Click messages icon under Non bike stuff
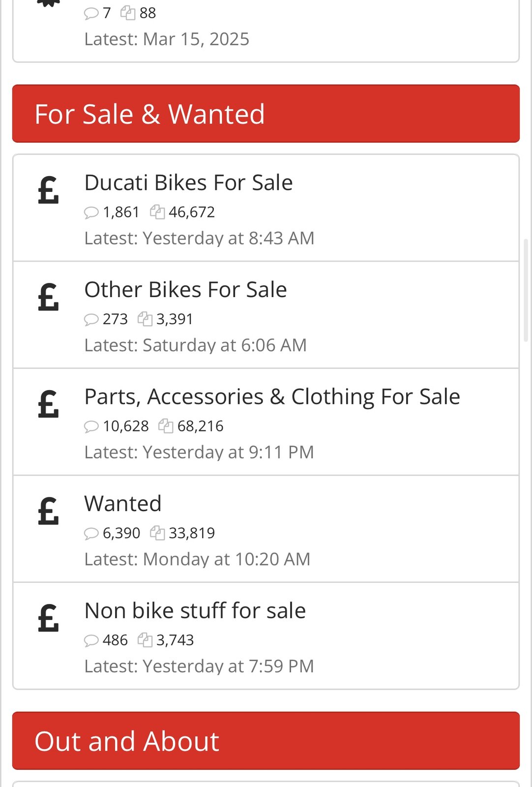Viewport: 532px width, 787px height. [x=145, y=640]
